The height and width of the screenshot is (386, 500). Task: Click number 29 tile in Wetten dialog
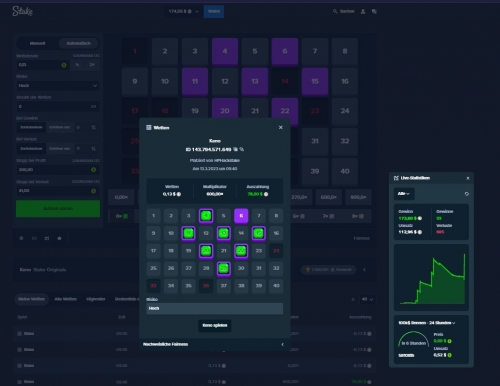[224, 268]
